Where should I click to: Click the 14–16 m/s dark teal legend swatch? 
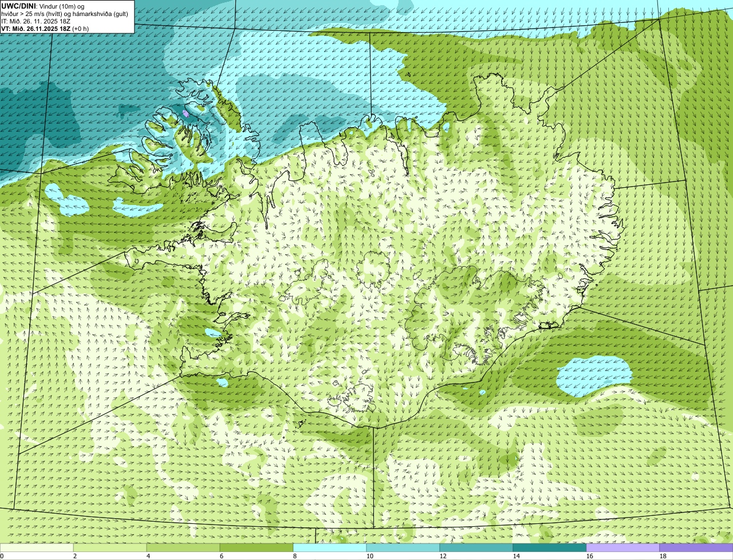[x=550, y=547]
